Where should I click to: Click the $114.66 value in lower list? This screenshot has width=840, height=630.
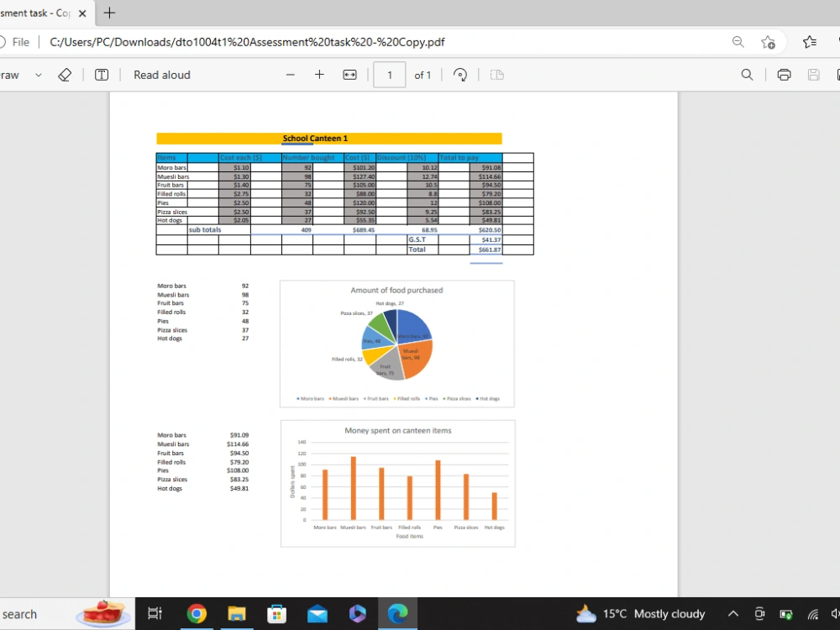(238, 444)
